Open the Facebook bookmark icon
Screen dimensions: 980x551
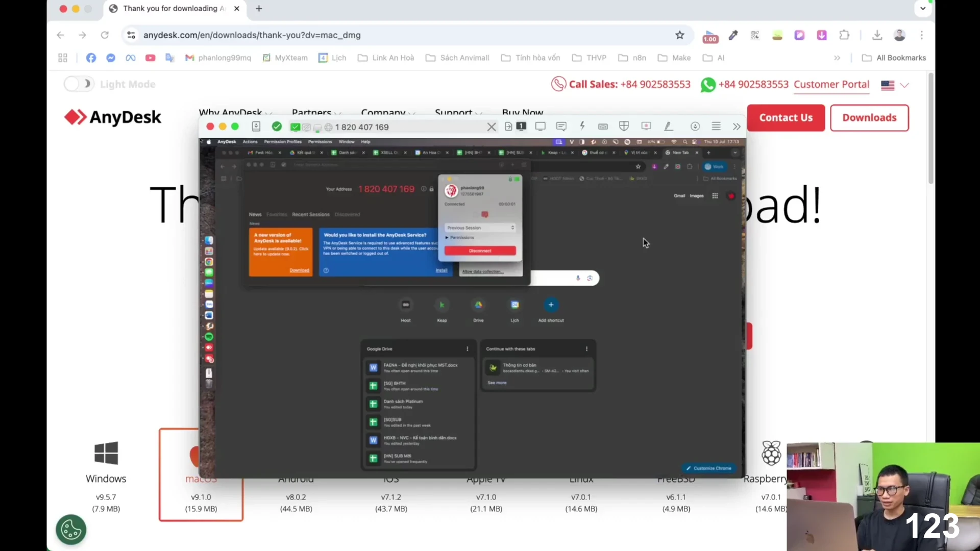pos(91,58)
